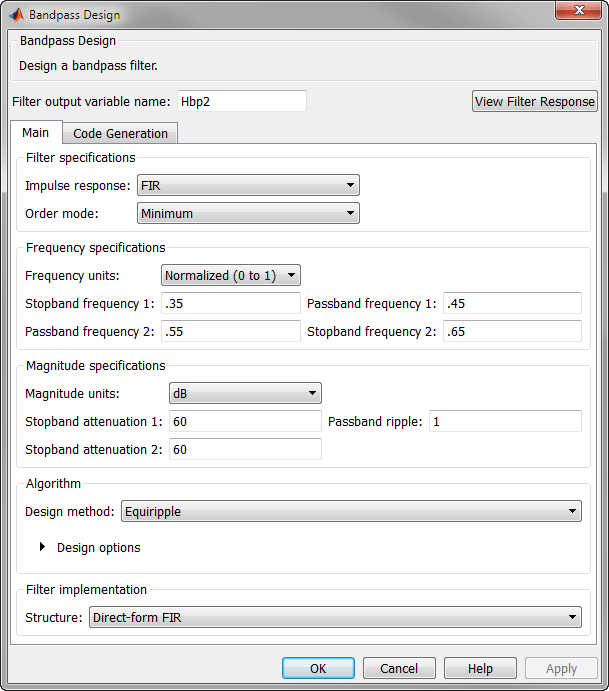The image size is (609, 691).
Task: Click the View Filter Response button
Action: click(535, 101)
